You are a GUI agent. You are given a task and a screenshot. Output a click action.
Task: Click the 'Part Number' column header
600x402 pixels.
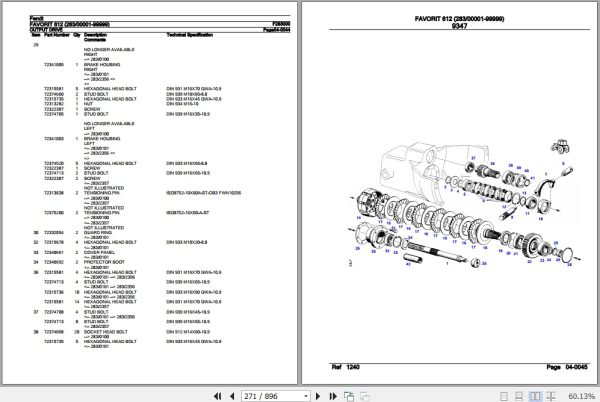[x=57, y=35]
